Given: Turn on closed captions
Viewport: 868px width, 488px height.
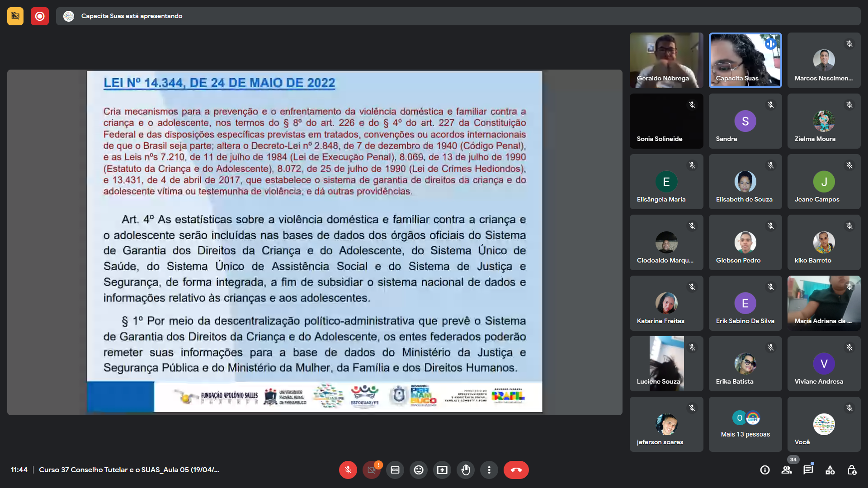Looking at the screenshot, I should click(x=395, y=470).
